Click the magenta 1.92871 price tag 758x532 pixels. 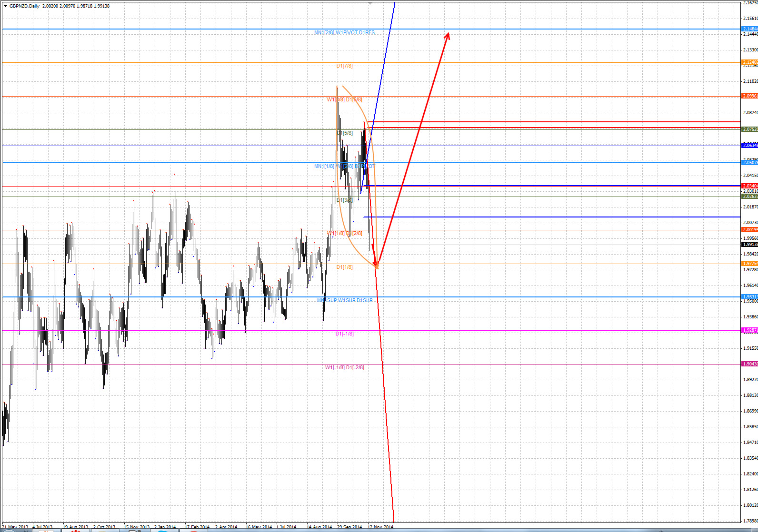(749, 330)
